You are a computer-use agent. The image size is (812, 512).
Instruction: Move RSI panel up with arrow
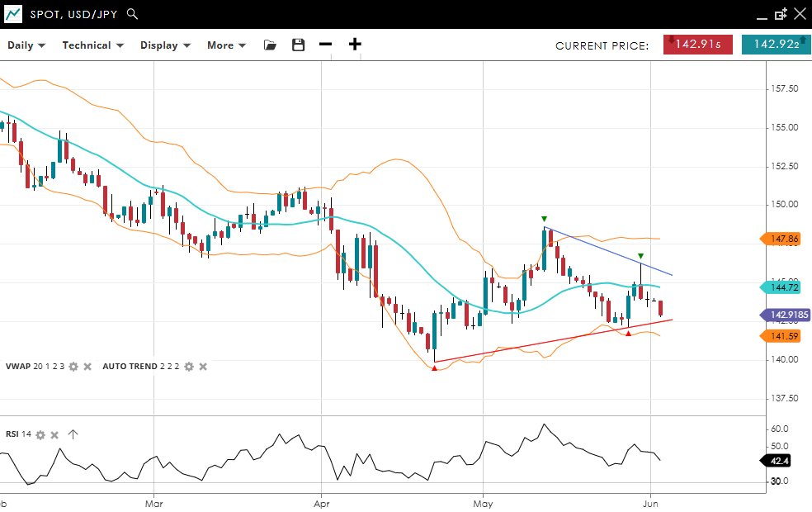pos(73,434)
